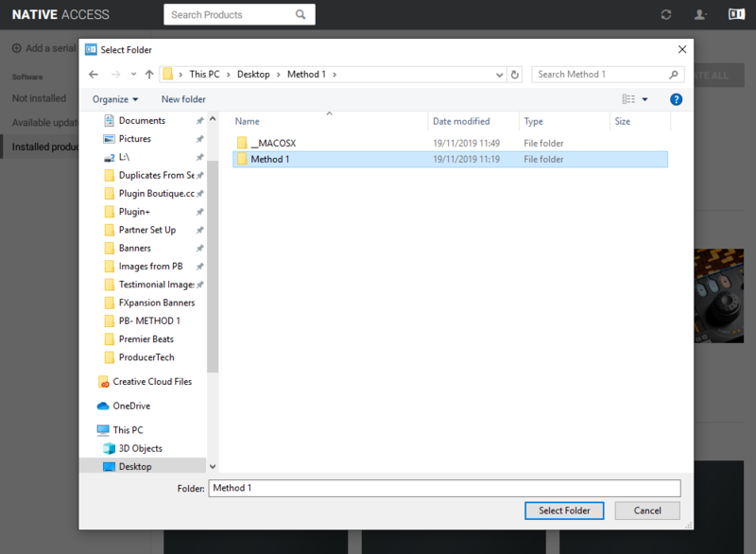Click into the Folder name text field
The image size is (756, 554).
444,488
